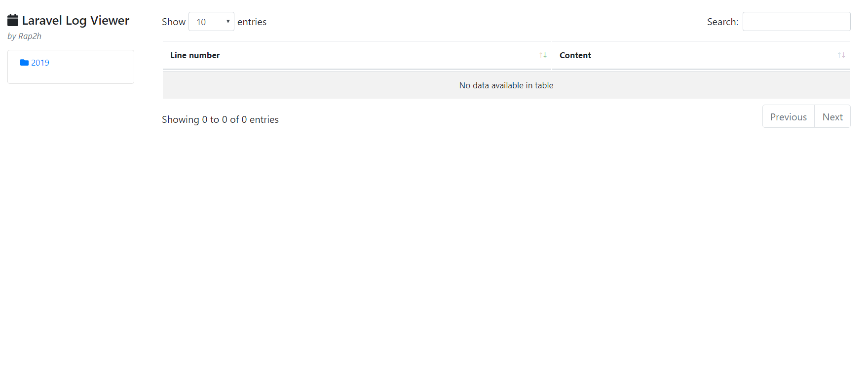Go to the Next page
This screenshot has width=868, height=370.
(832, 117)
